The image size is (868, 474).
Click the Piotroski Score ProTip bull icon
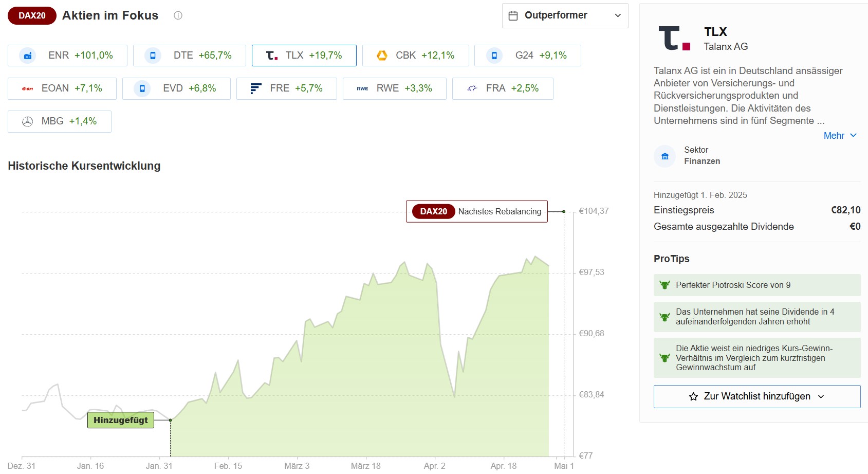click(664, 285)
